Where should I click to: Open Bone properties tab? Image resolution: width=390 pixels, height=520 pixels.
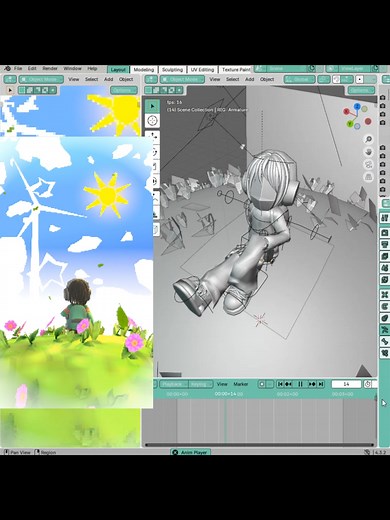pyautogui.click(x=385, y=341)
